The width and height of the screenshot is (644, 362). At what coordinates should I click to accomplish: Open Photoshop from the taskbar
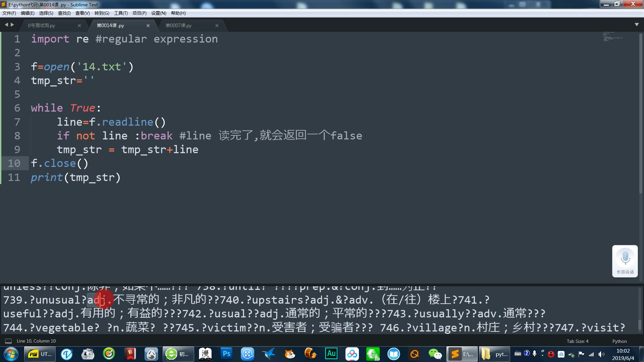[x=226, y=354]
